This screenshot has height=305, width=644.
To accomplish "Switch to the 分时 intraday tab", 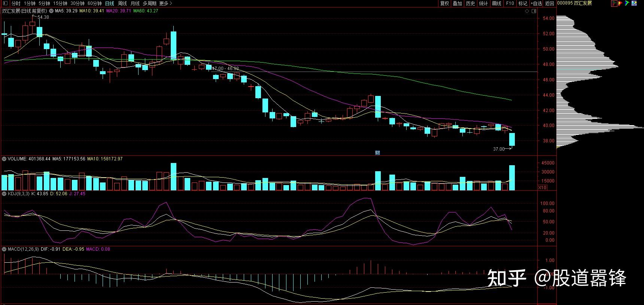I will pyautogui.click(x=16, y=3).
